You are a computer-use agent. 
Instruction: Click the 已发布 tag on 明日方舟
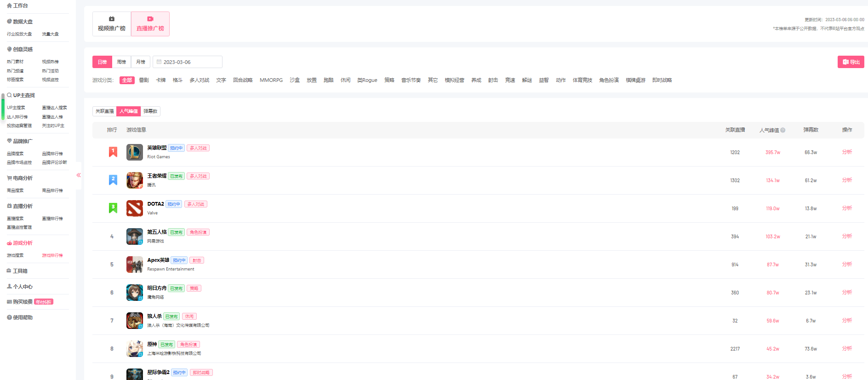[x=176, y=288]
